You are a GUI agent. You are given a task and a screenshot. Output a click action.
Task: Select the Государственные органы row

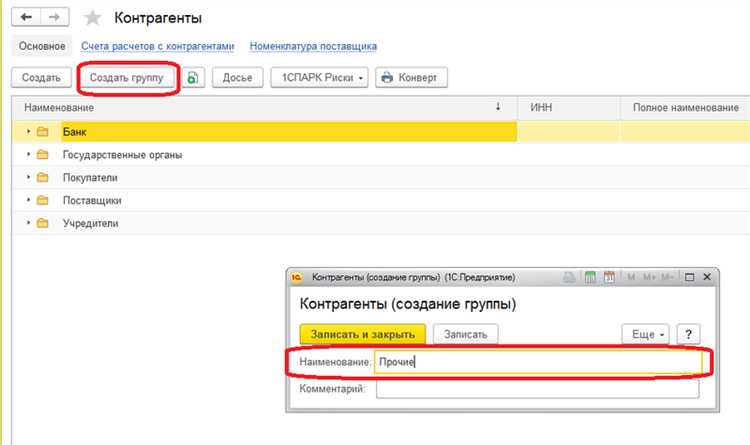381,155
